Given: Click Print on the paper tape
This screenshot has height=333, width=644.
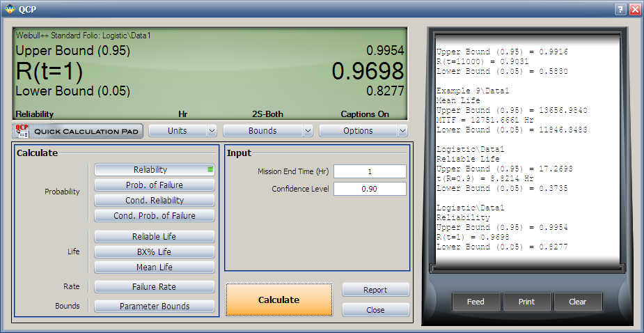Looking at the screenshot, I should (526, 302).
